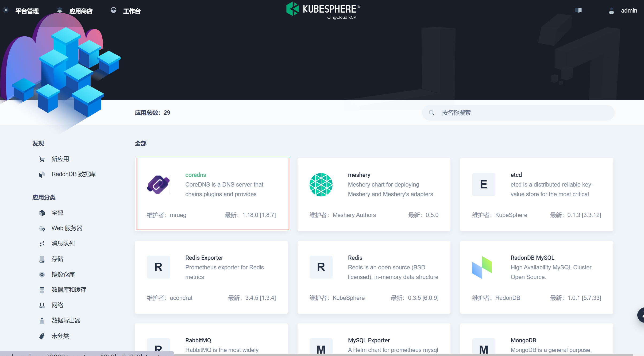Viewport: 644px width, 356px height.
Task: Click the 镜像仓库 disc icon
Action: point(42,275)
